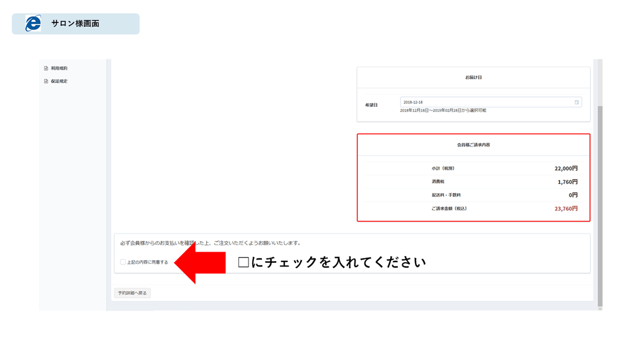Click the scrollbar down arrow at bottom
Image resolution: width=644 pixels, height=362 pixels.
coord(600,308)
